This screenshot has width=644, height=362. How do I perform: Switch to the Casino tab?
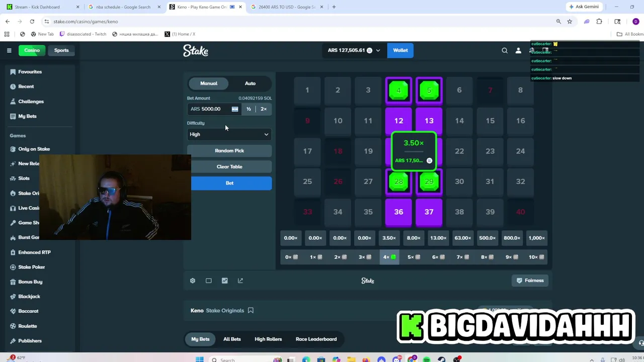coord(32,50)
